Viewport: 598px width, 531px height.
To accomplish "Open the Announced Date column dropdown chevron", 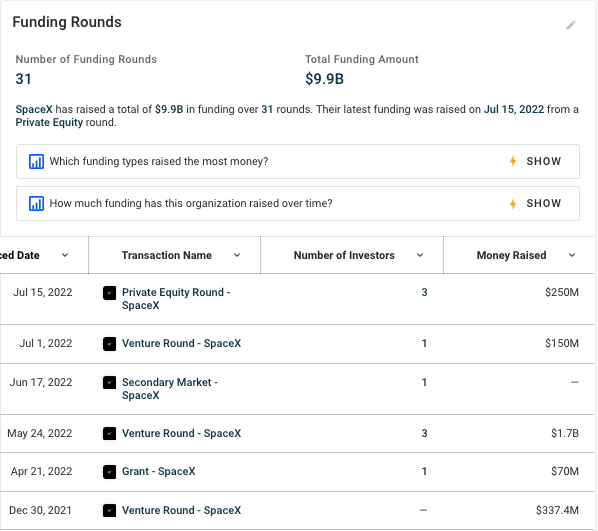I will 65,255.
